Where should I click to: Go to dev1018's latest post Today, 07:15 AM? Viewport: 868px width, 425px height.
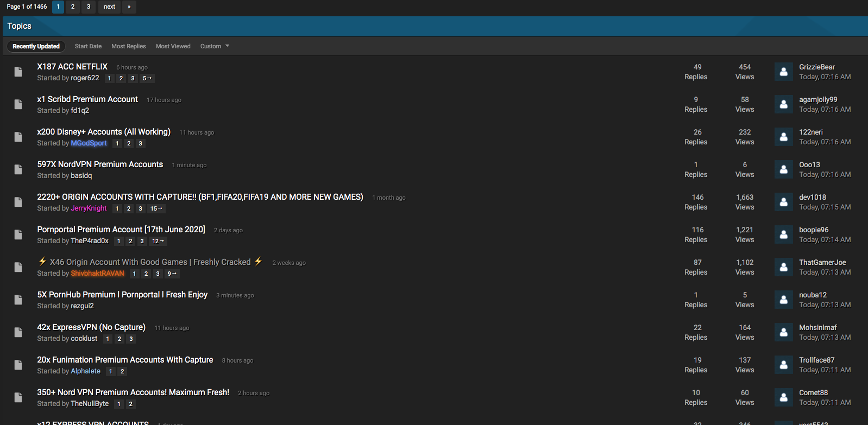click(x=825, y=207)
